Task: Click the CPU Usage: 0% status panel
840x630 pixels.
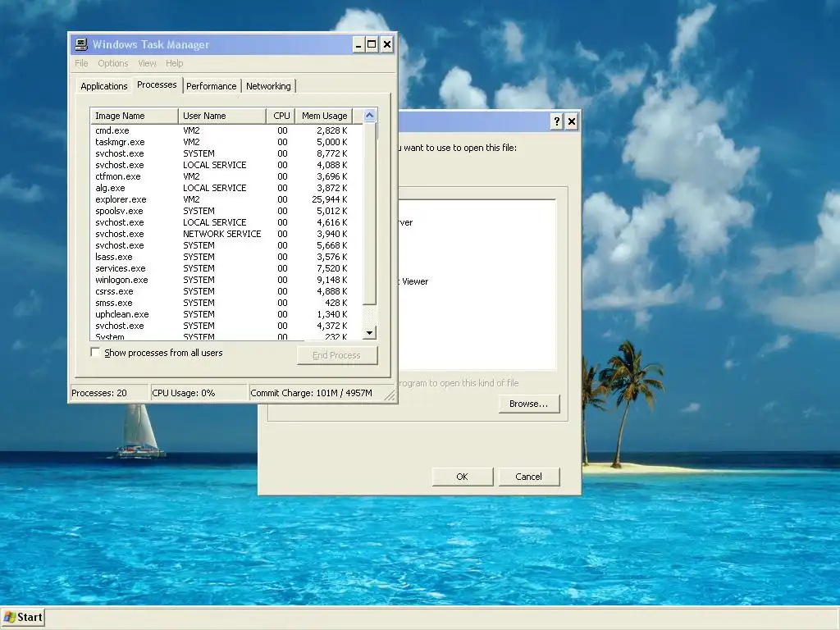Action: point(199,393)
